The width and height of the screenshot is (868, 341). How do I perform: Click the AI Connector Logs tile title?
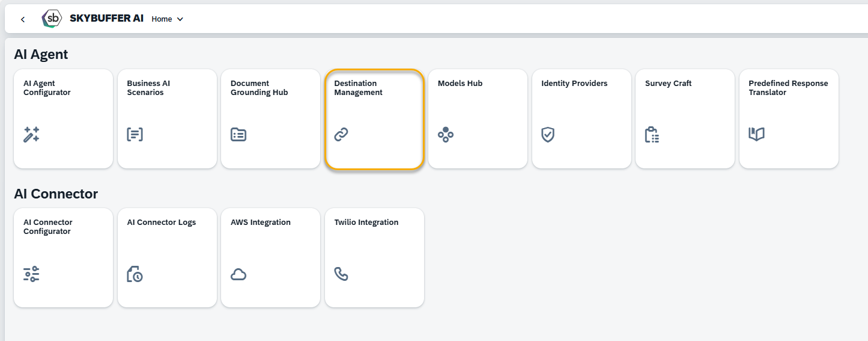pos(162,223)
